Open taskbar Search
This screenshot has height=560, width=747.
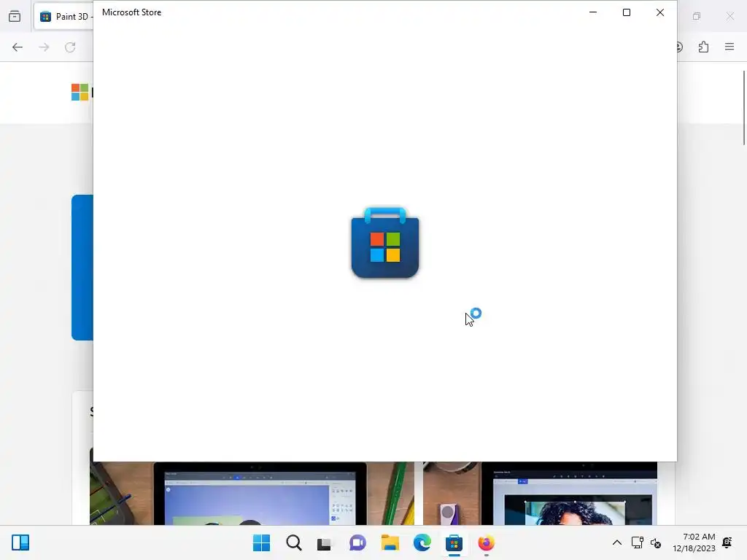(x=293, y=542)
